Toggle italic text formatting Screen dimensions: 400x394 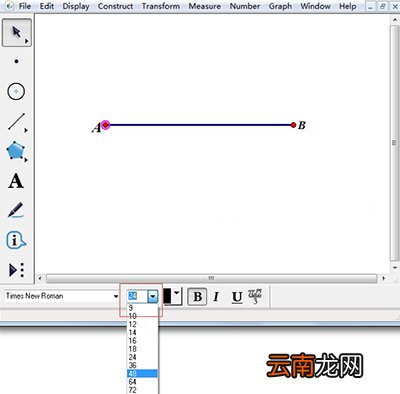pos(216,297)
